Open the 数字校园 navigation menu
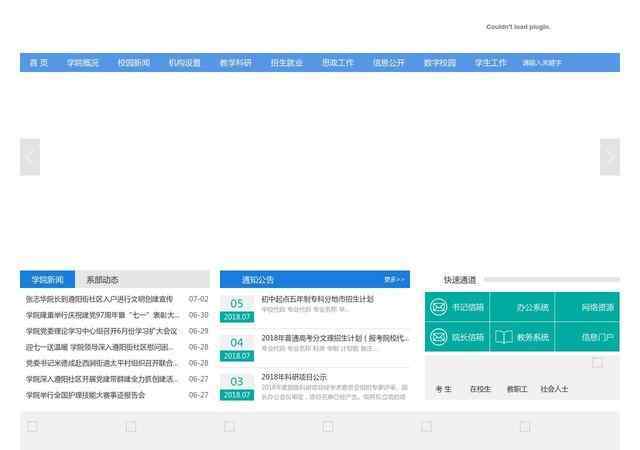The width and height of the screenshot is (640, 450). (440, 63)
